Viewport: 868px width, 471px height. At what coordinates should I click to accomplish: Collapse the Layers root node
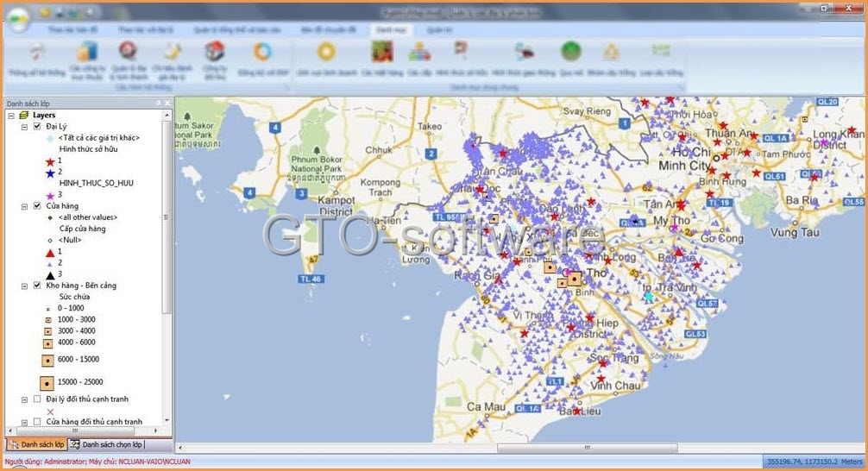(x=11, y=115)
